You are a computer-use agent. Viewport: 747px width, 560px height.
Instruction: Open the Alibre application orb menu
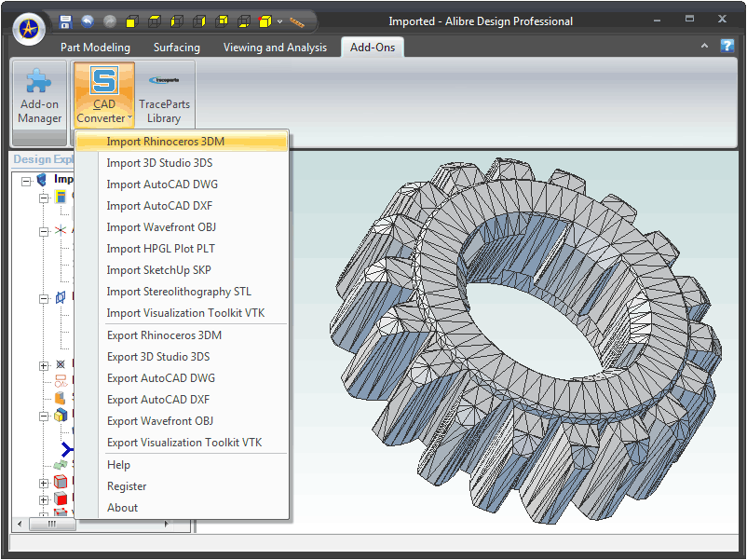pyautogui.click(x=29, y=28)
